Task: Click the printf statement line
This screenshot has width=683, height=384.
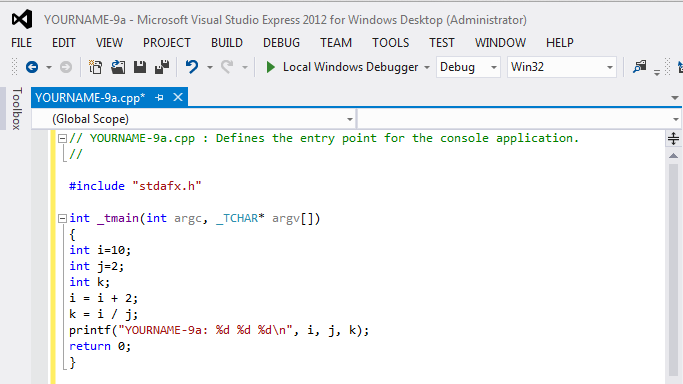Action: tap(219, 330)
